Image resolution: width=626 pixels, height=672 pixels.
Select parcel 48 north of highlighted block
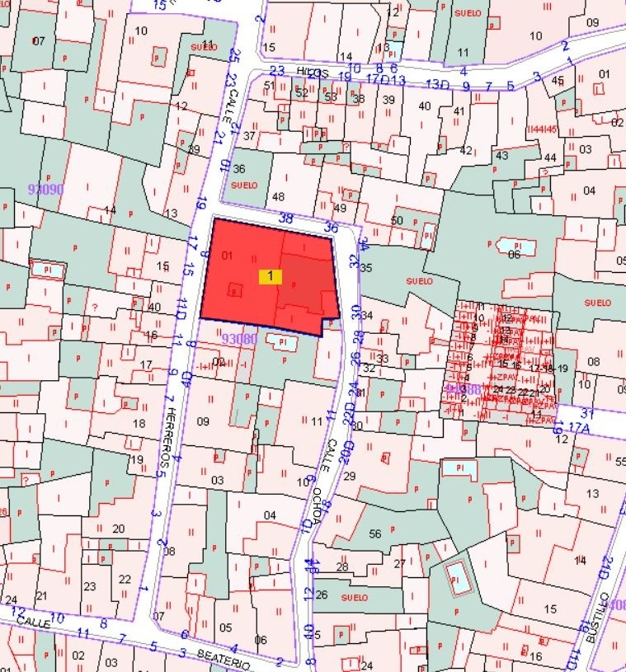click(x=278, y=196)
